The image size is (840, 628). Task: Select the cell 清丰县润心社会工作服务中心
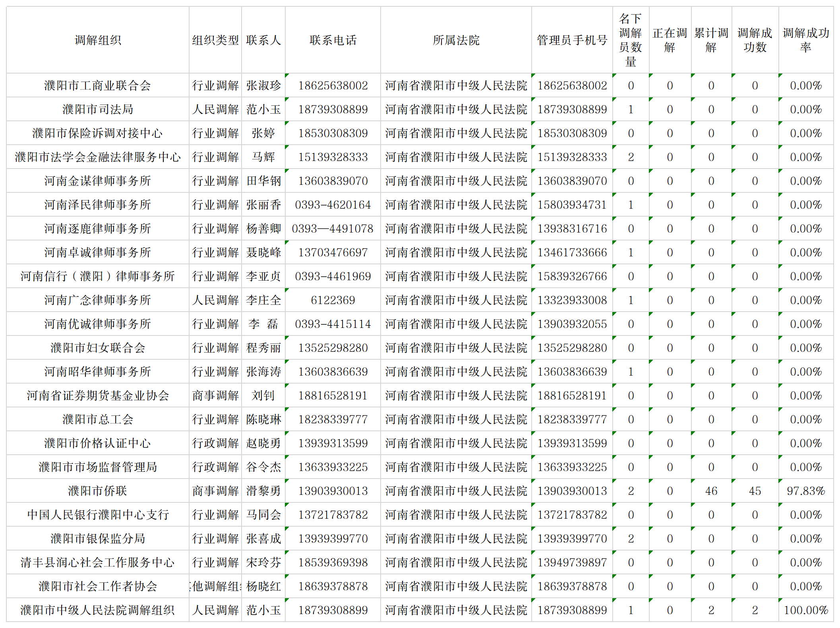pyautogui.click(x=98, y=562)
